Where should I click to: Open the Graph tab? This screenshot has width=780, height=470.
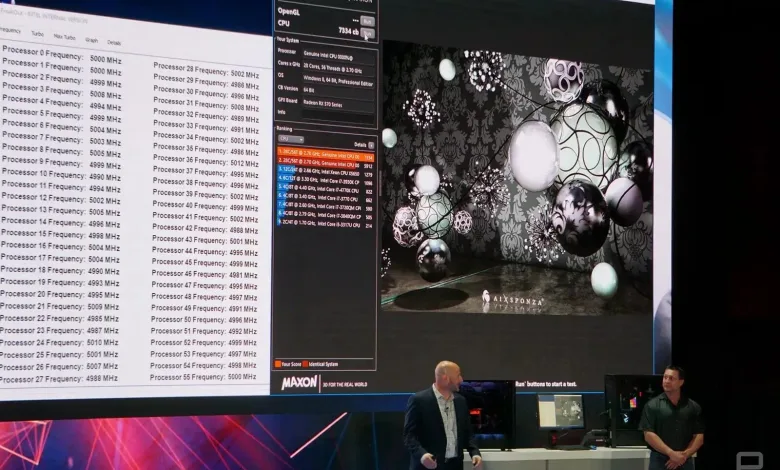[x=91, y=40]
